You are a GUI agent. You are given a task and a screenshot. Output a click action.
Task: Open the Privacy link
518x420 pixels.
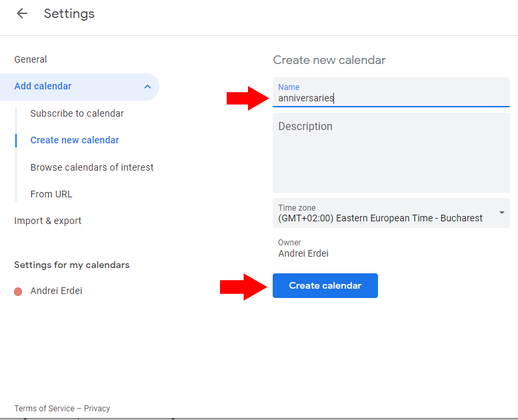(x=97, y=409)
